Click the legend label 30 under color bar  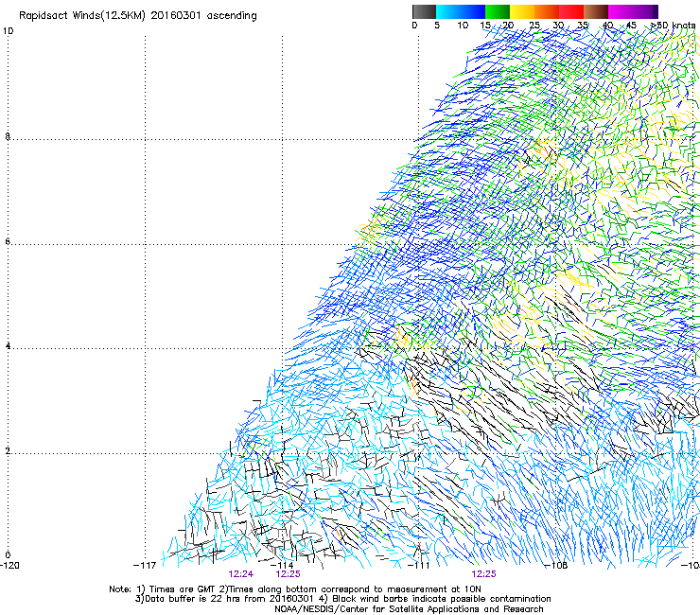click(558, 26)
